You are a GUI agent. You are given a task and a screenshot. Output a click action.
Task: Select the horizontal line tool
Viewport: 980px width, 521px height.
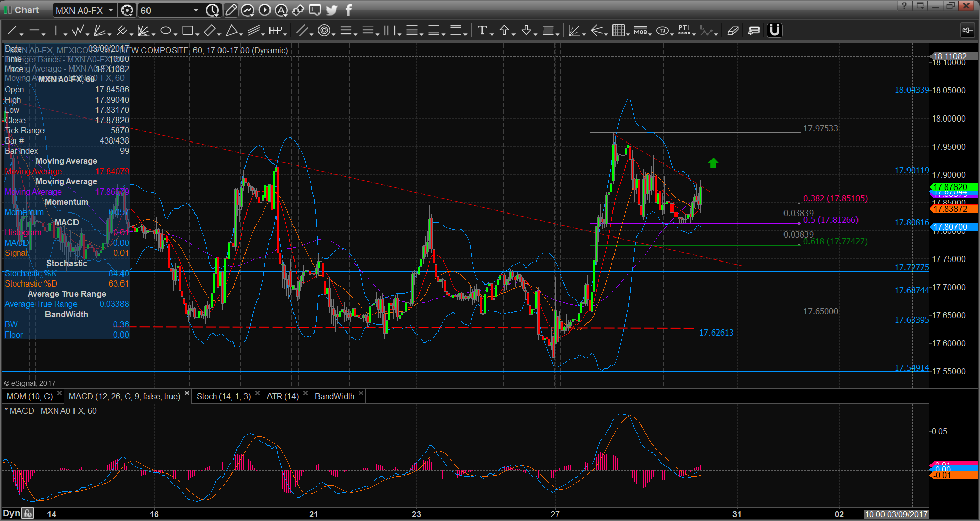tap(34, 31)
